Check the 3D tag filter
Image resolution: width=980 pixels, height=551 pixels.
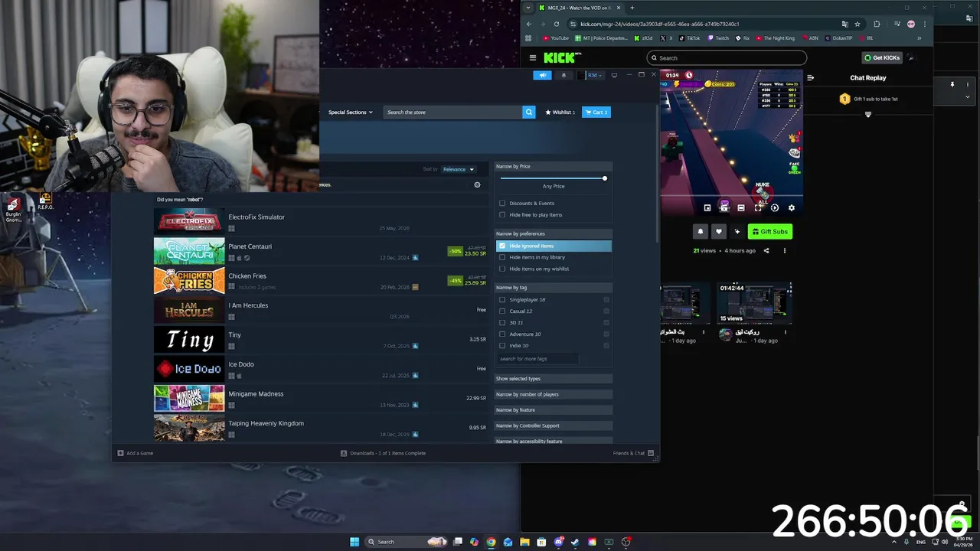502,322
